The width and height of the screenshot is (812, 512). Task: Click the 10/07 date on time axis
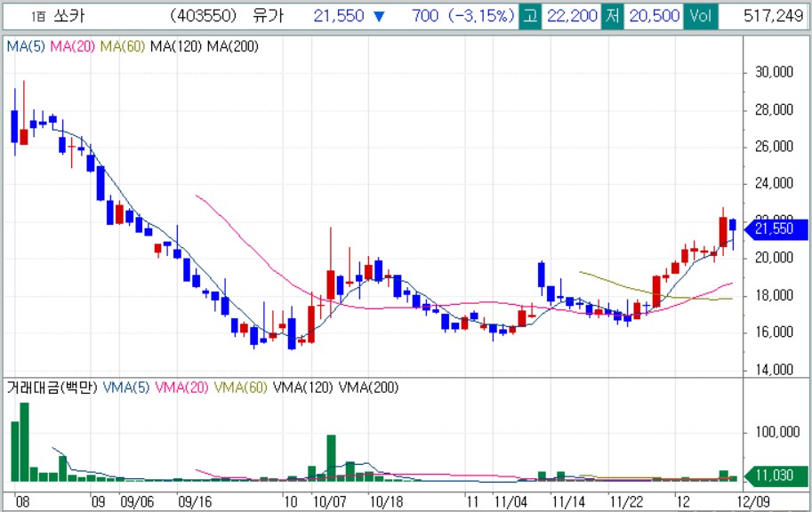click(332, 501)
